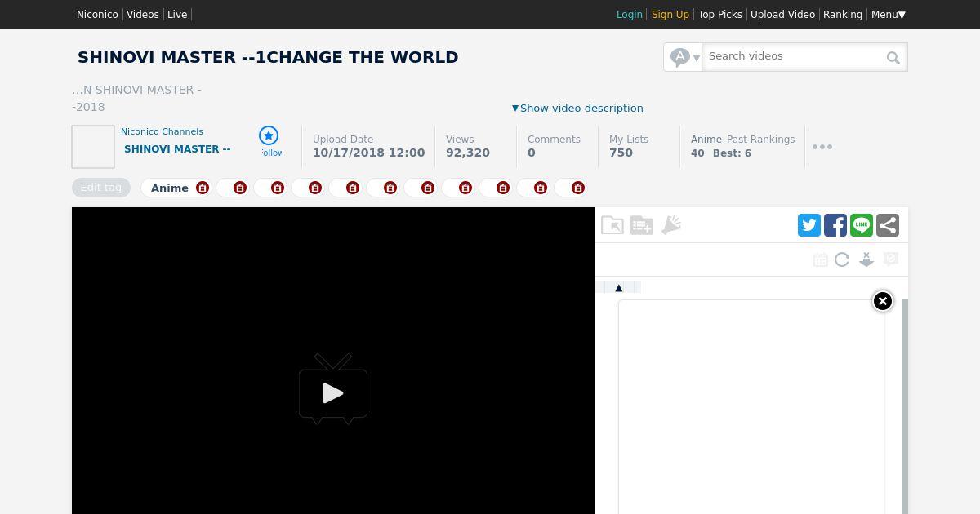Share the video via LINE

click(x=862, y=225)
